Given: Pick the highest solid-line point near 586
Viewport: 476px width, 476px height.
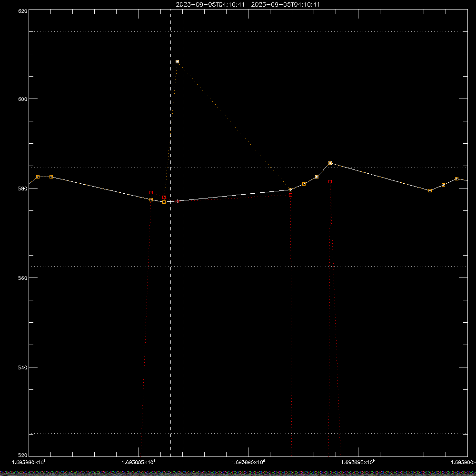Looking at the screenshot, I should (330, 163).
